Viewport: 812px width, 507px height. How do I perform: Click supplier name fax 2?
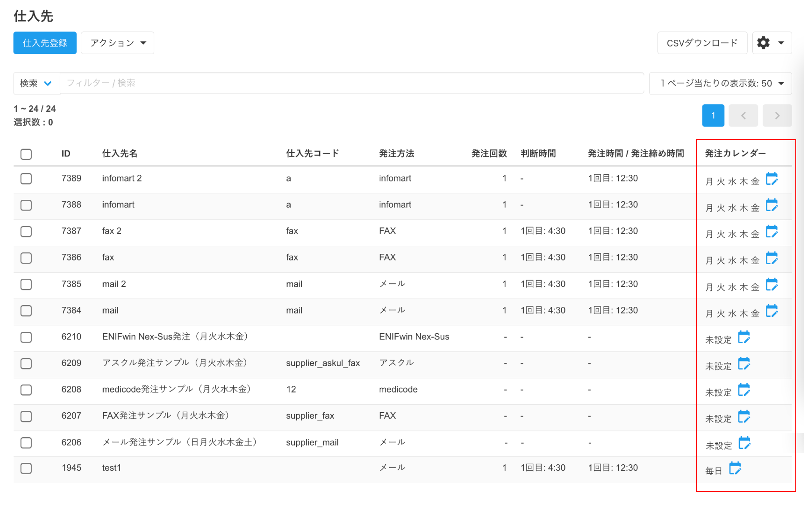[112, 231]
